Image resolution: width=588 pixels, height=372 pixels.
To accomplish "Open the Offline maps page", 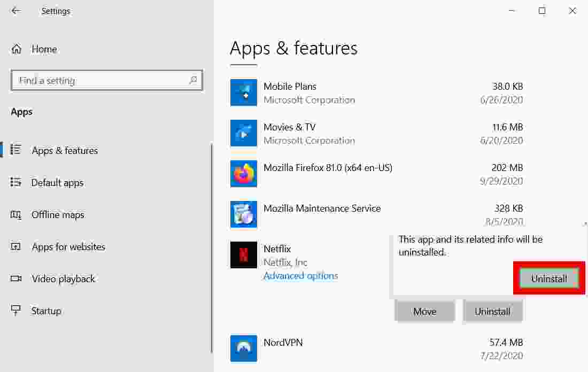I will pyautogui.click(x=58, y=214).
